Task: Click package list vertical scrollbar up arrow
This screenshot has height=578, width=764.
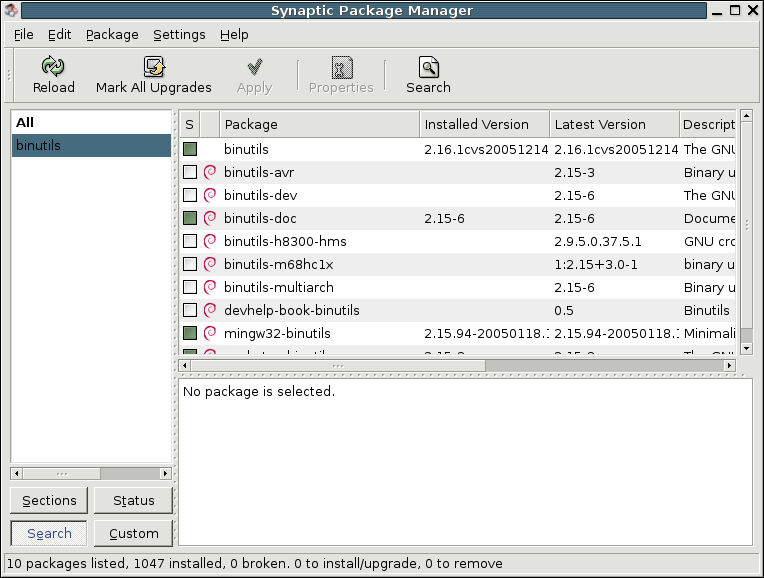Action: point(746,116)
